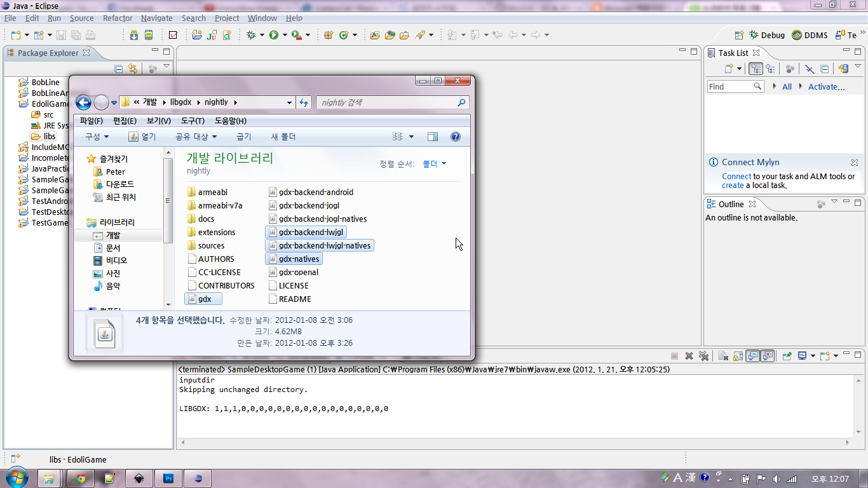The width and height of the screenshot is (868, 488).
Task: Select the BobLine project in Package Explorer
Action: pos(40,82)
